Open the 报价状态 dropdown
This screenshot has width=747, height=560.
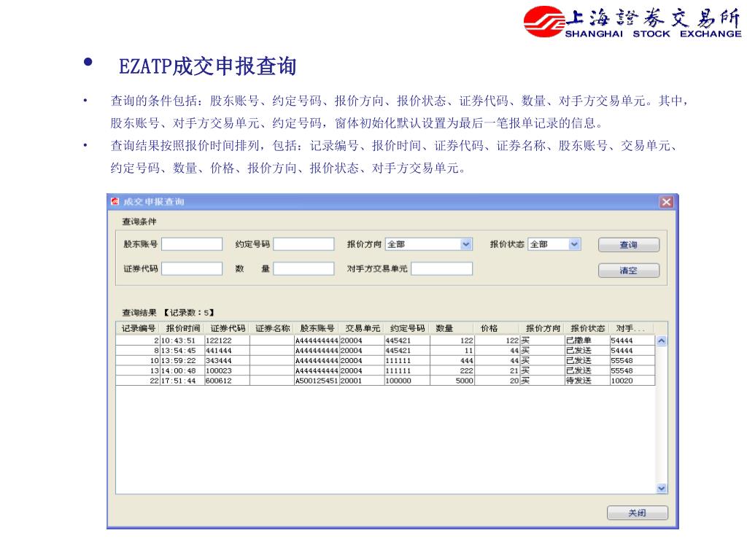574,244
